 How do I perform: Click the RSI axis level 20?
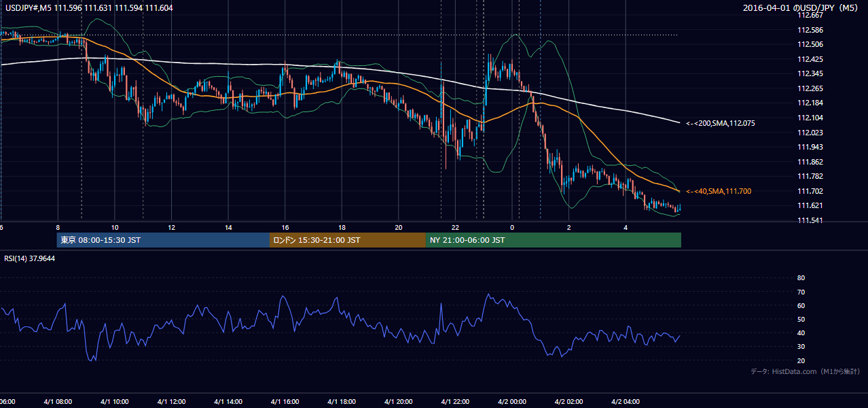point(801,360)
